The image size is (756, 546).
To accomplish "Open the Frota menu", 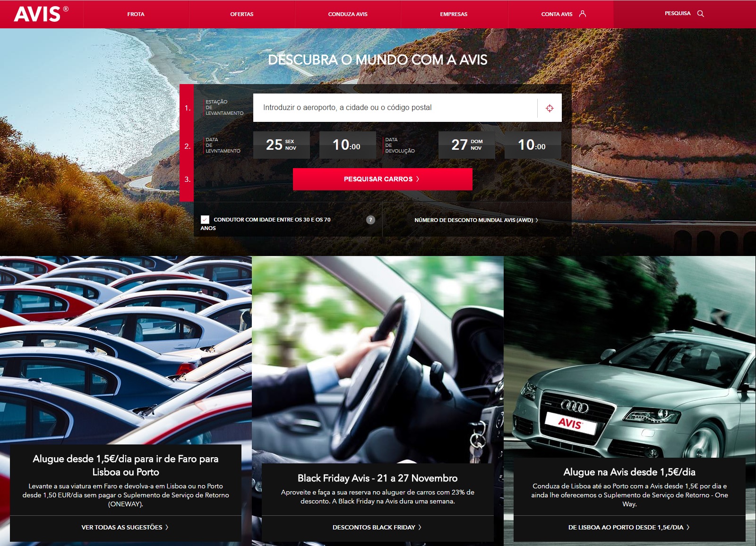I will [136, 14].
